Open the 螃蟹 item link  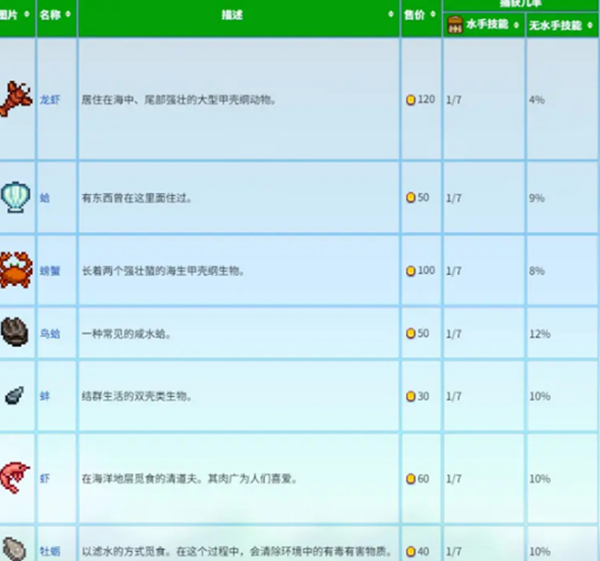(x=50, y=271)
